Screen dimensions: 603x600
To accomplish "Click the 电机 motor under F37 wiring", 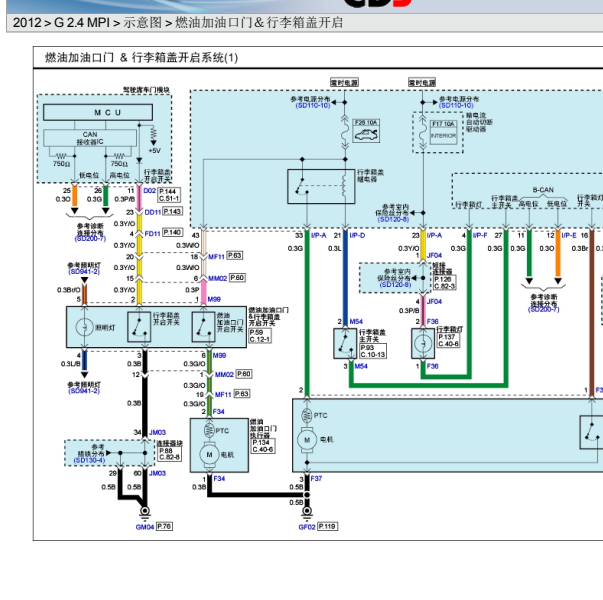I will (x=307, y=440).
